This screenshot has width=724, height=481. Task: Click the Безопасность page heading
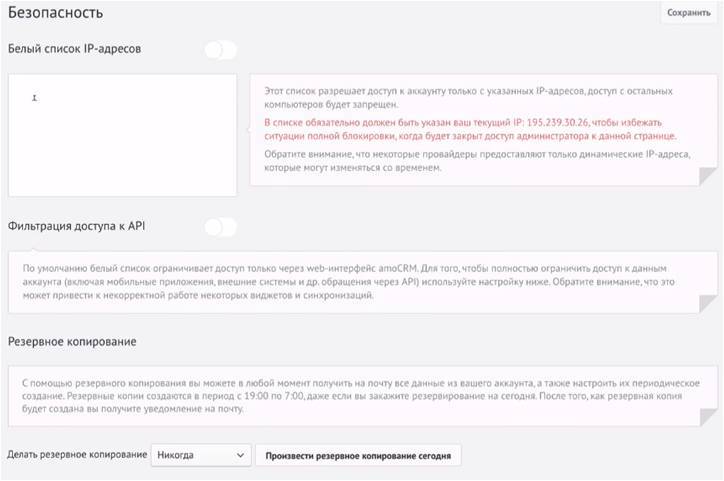(x=55, y=13)
